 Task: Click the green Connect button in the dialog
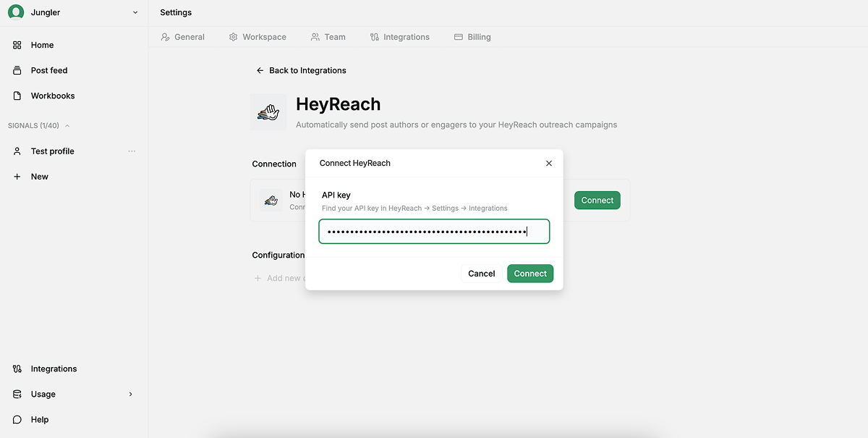[529, 273]
